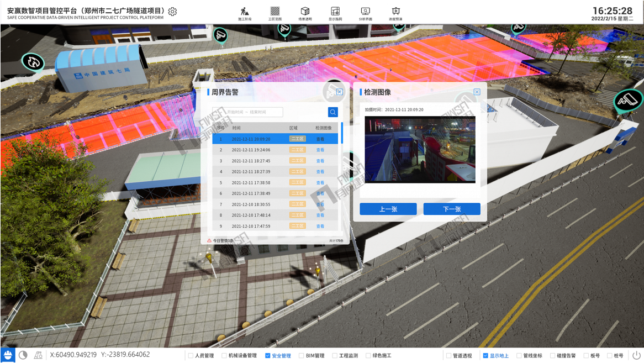Open the 分析界面 analysis interface
Screen dimensions: 644x363
point(365,13)
